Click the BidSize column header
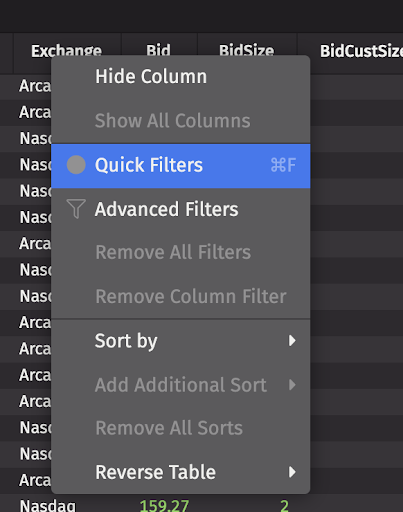Screen dimensions: 403x512 point(247,51)
